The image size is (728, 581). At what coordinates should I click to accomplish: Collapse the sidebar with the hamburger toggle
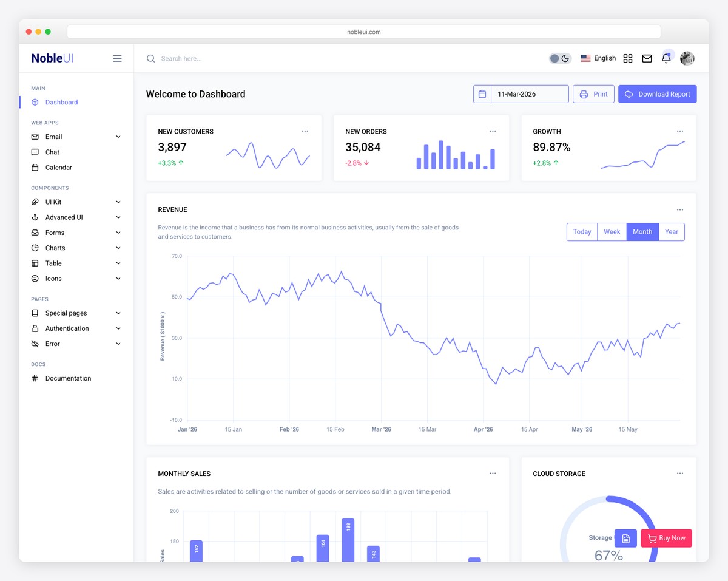[x=117, y=58]
